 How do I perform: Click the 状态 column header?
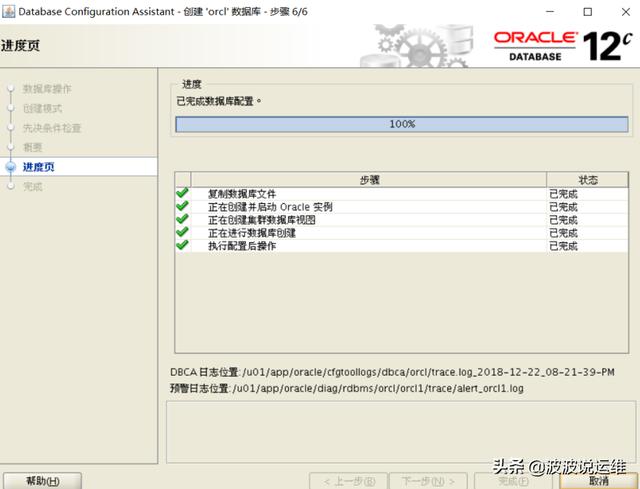coord(587,180)
